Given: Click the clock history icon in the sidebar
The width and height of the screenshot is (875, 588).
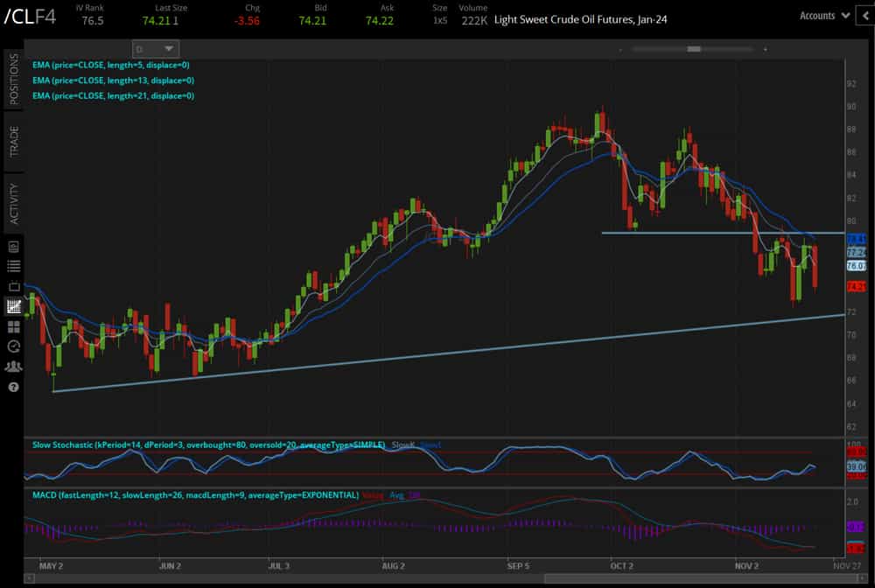Looking at the screenshot, I should (11, 346).
